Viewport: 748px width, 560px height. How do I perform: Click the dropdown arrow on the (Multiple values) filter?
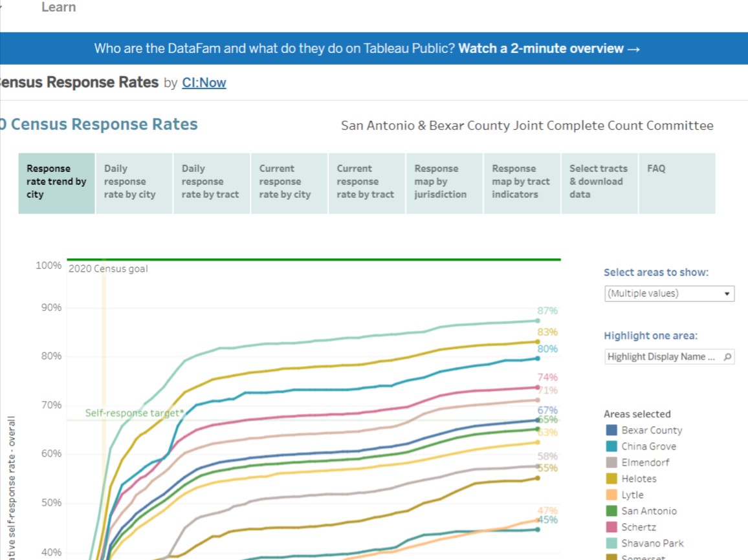click(729, 294)
